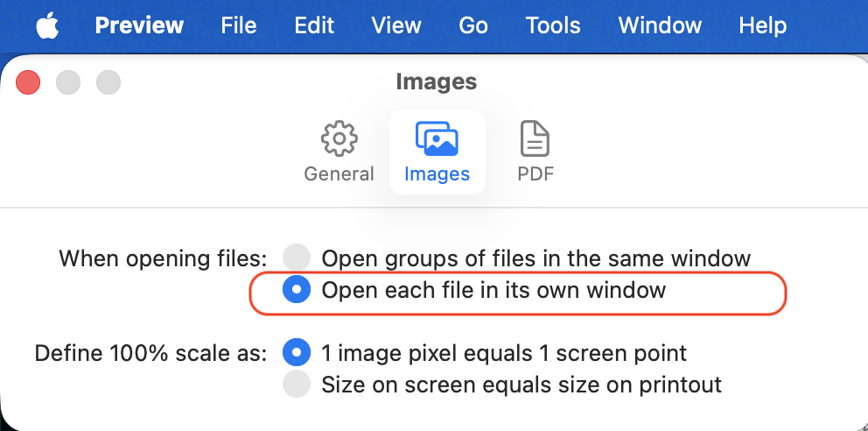Image resolution: width=868 pixels, height=431 pixels.
Task: Open the Apple menu
Action: click(47, 25)
